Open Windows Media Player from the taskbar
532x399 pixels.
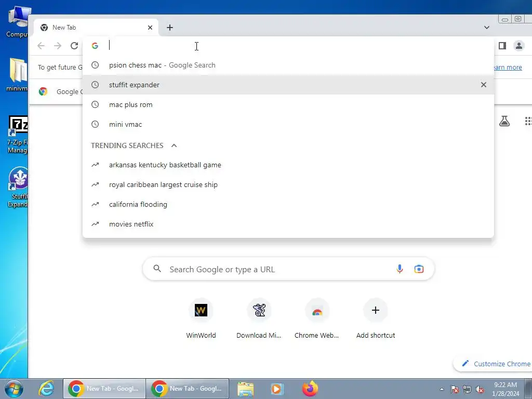(x=277, y=389)
